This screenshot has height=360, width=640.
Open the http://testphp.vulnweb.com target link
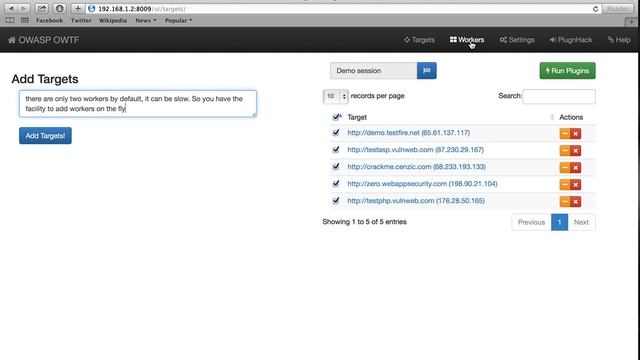coord(416,200)
